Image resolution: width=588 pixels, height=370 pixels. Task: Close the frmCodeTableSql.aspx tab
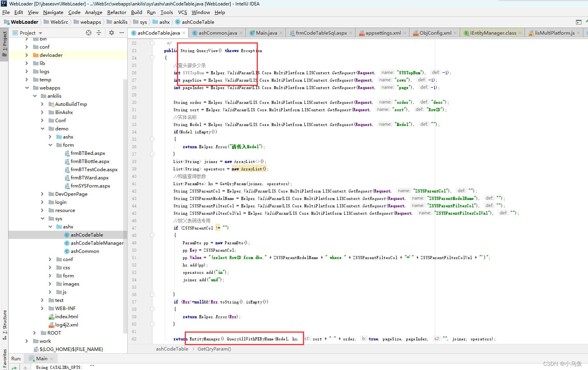click(351, 33)
